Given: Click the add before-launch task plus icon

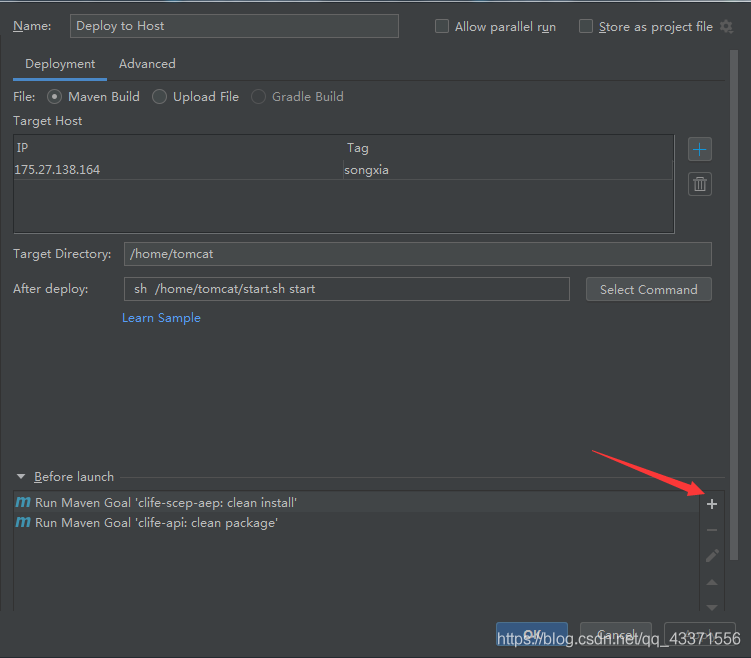Looking at the screenshot, I should (712, 504).
